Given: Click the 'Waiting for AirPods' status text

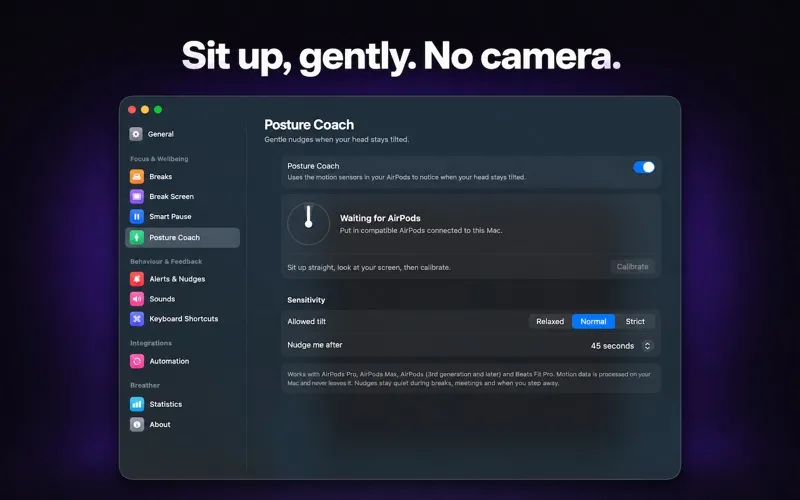Looking at the screenshot, I should tap(380, 218).
